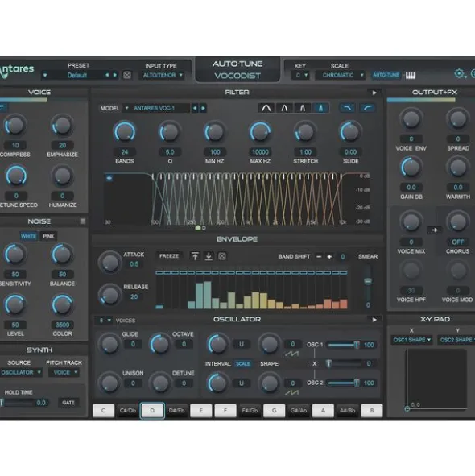The image size is (475, 476).
Task: Adjust the OSC 1 level slider
Action: [344, 345]
